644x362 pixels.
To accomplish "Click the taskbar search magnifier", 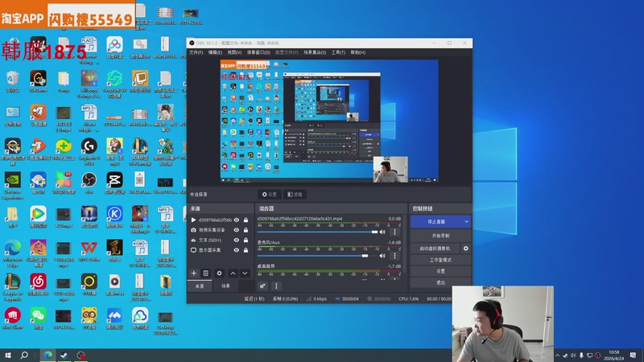I will click(24, 355).
